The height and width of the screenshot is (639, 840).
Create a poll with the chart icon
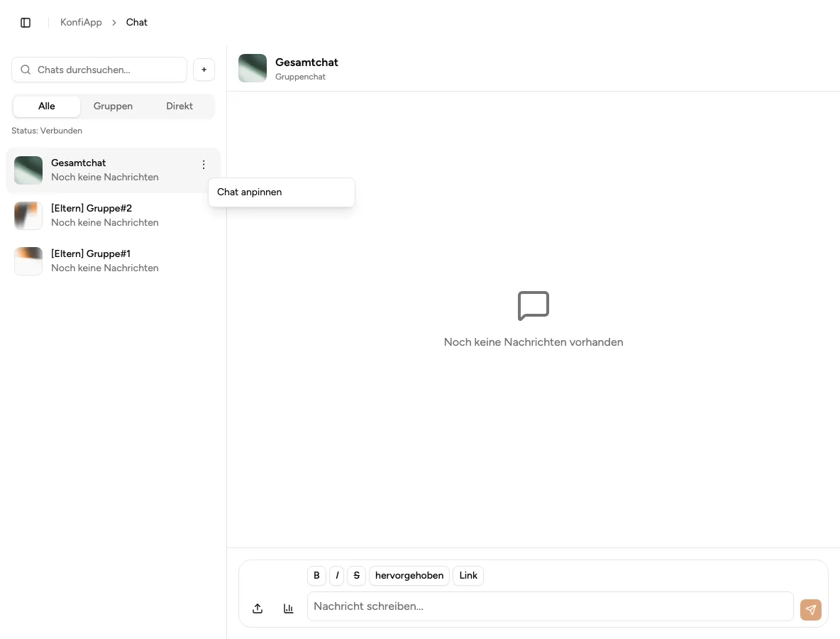click(x=288, y=608)
